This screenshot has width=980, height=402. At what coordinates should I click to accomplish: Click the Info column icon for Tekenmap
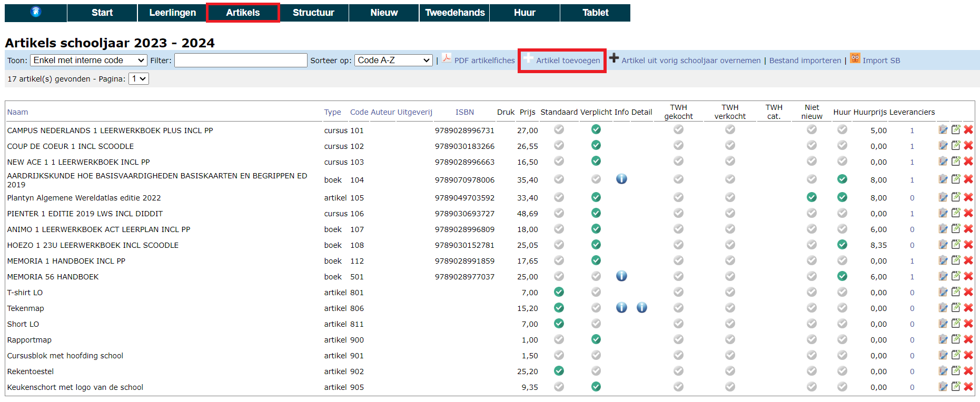621,307
